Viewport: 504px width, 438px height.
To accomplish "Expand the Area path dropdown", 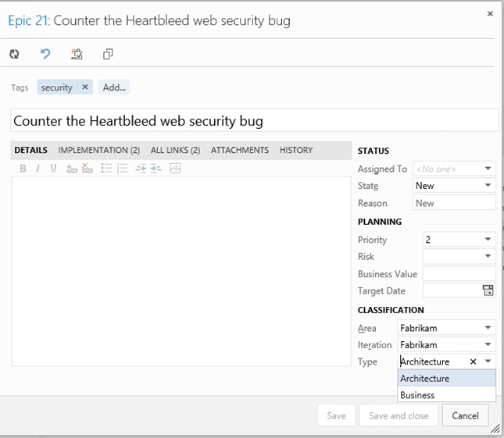I will click(488, 328).
